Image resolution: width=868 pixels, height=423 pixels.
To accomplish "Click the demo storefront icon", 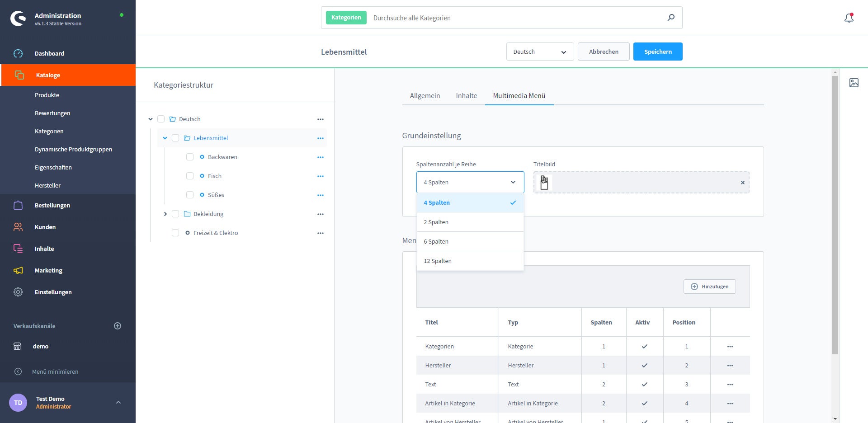I will 17,346.
